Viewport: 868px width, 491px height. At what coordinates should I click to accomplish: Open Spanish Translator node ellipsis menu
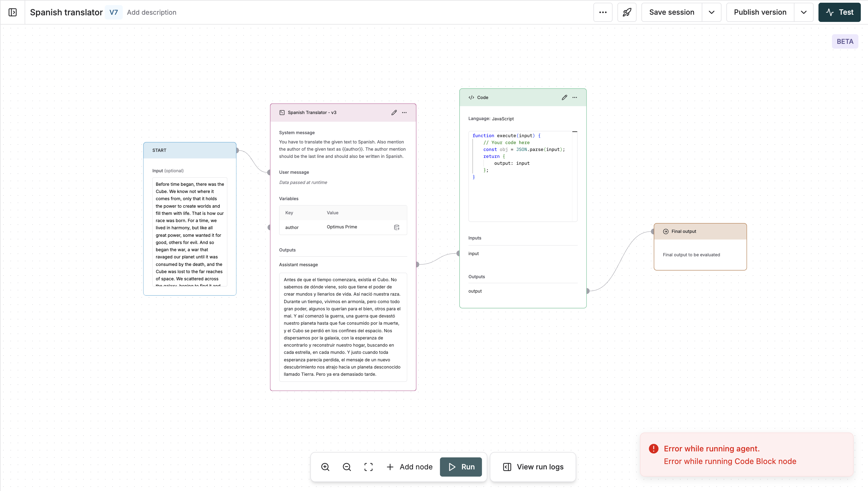click(404, 113)
